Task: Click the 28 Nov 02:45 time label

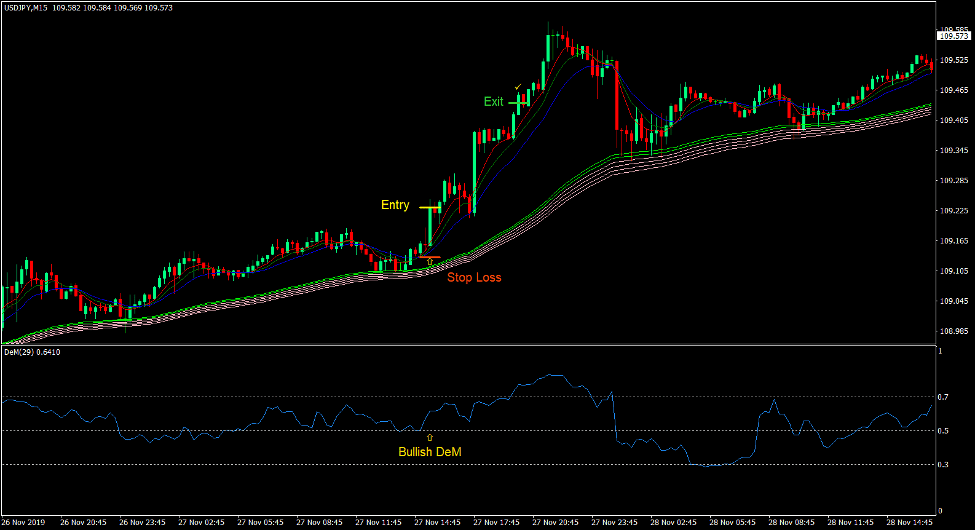Action: pos(673,522)
